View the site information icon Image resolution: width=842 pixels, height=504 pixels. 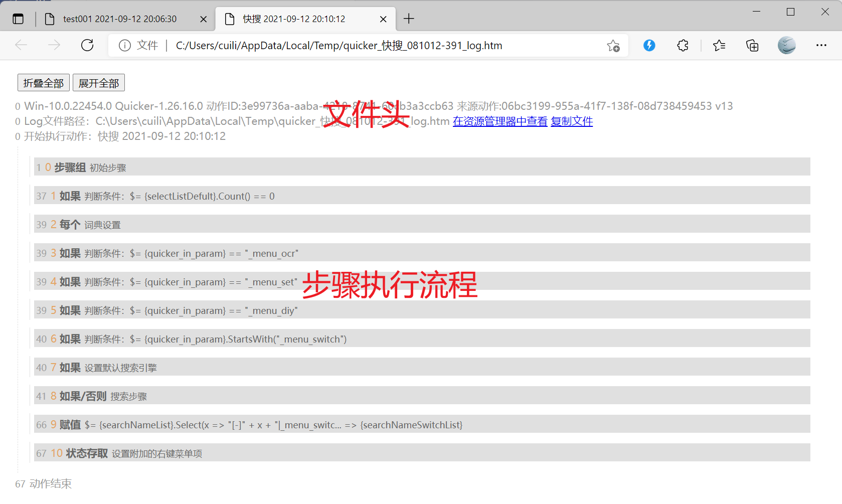[x=124, y=46]
